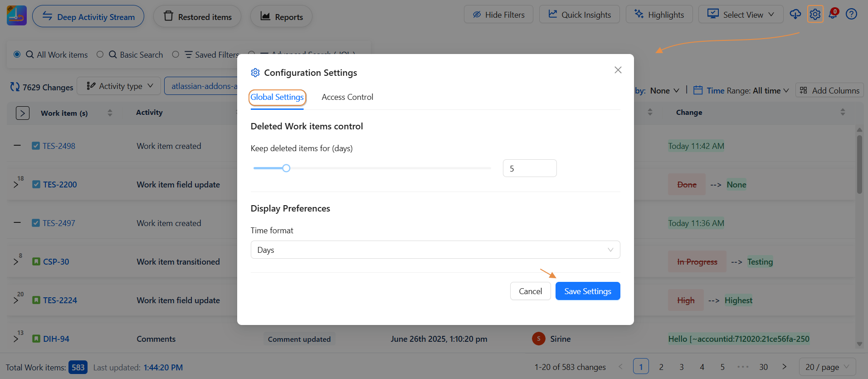The height and width of the screenshot is (379, 868).
Task: Open the help question mark icon
Action: (851, 15)
